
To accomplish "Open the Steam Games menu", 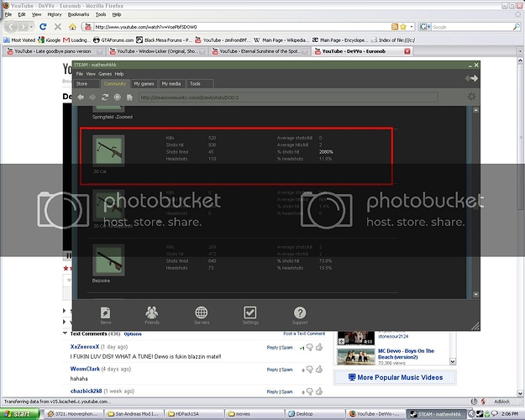I will [105, 74].
